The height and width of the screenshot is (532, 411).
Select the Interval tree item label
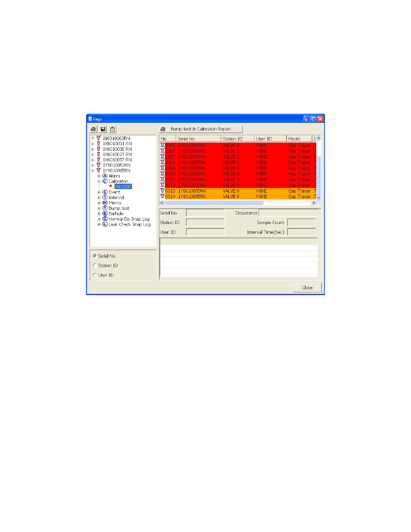[x=116, y=197]
